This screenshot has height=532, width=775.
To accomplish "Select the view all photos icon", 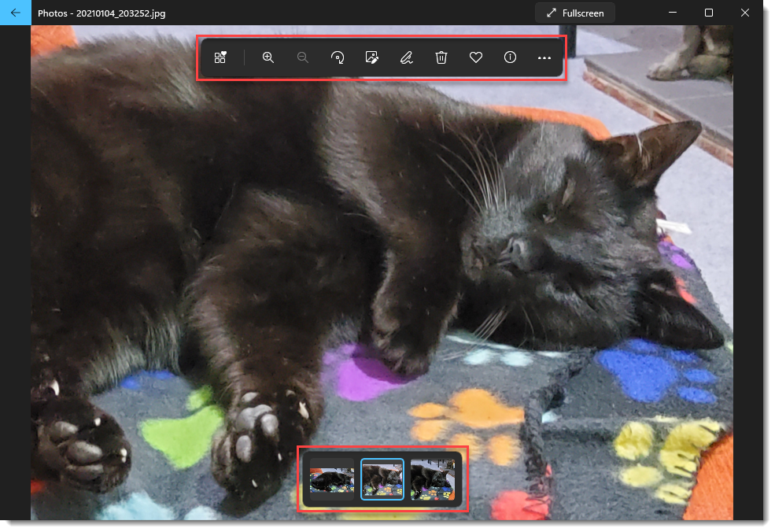I will (220, 57).
